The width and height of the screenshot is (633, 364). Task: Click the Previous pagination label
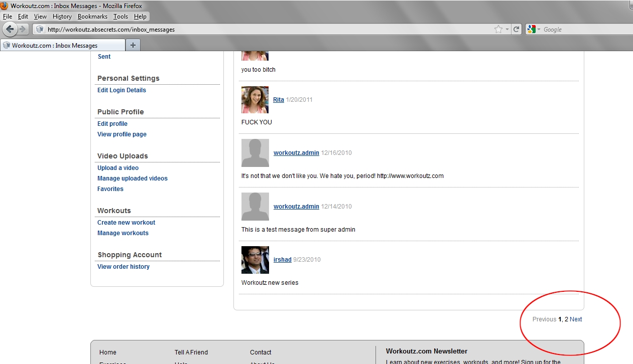coord(545,319)
